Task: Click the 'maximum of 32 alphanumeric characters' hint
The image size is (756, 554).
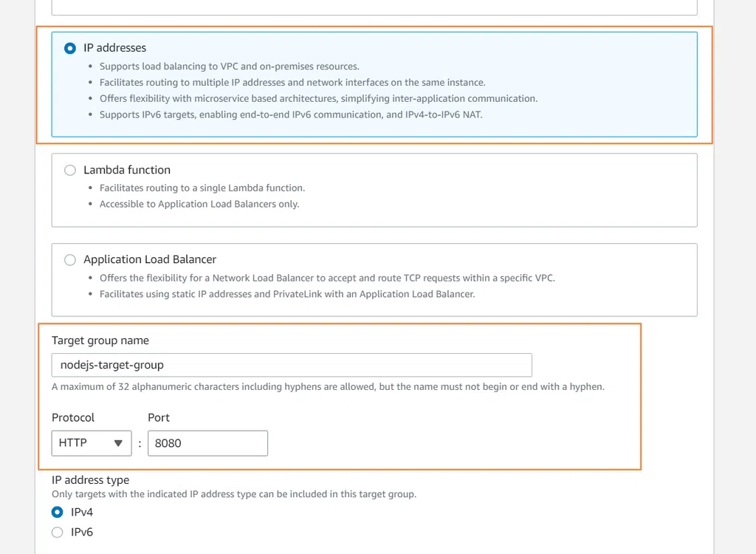Action: [328, 387]
